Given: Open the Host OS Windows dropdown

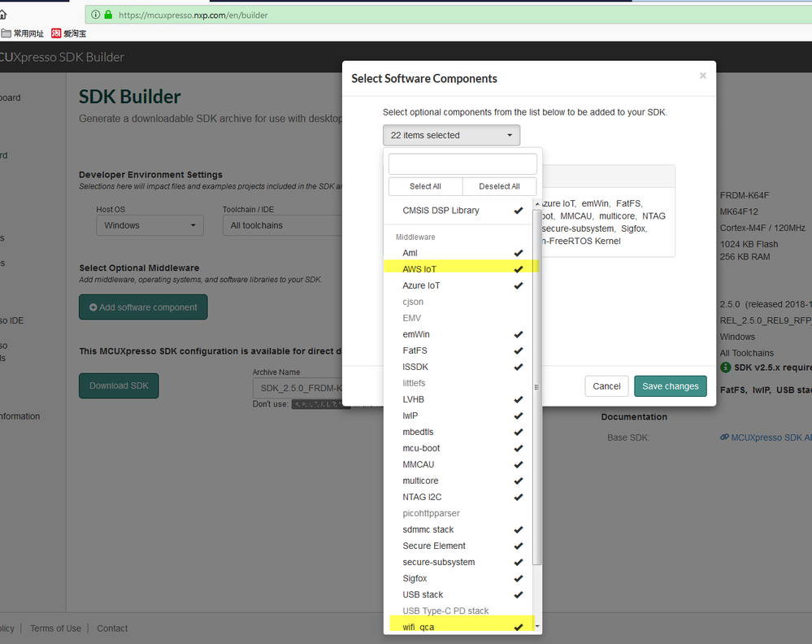Looking at the screenshot, I should coord(150,225).
